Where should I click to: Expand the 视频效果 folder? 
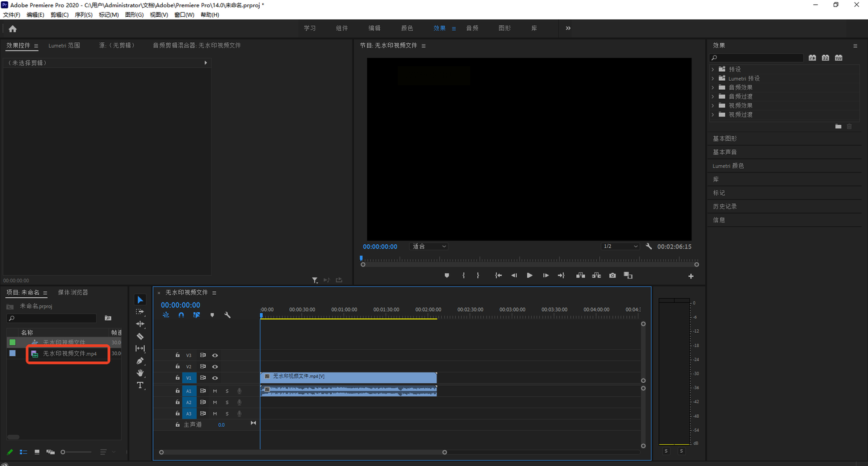713,105
